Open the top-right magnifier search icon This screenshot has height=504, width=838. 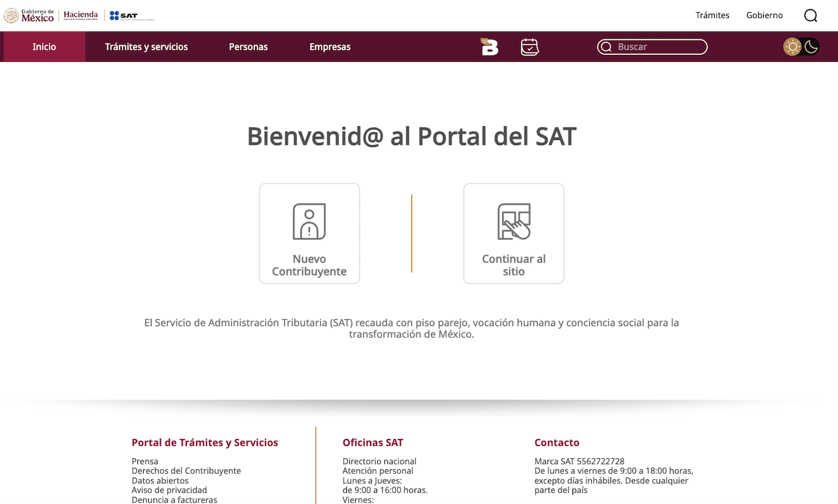pos(810,15)
